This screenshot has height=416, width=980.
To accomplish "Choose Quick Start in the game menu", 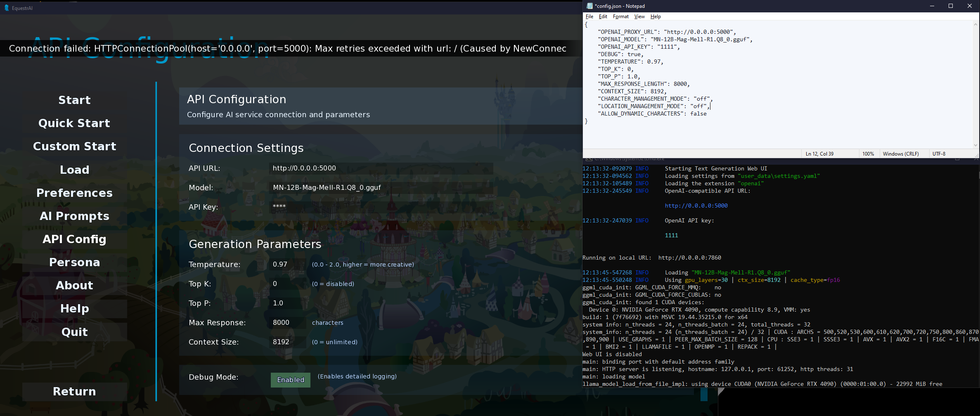I will (x=75, y=123).
